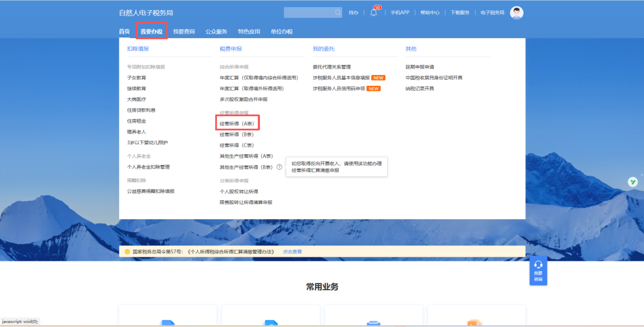Open the 我要咨询 headset widget
The image size is (644, 327).
538,270
